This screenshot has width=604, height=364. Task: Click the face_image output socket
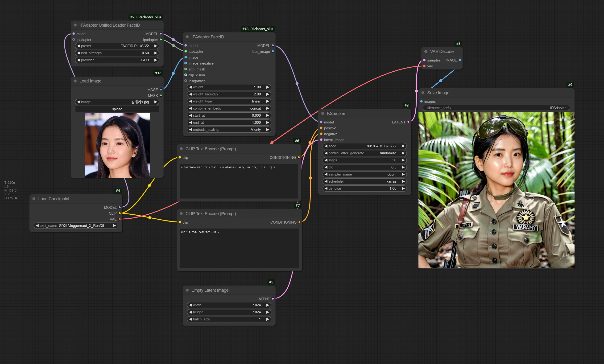click(273, 51)
